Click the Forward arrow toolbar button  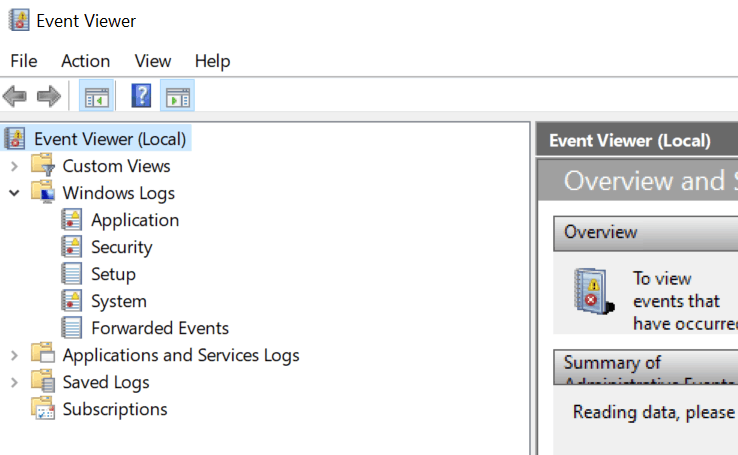pos(49,96)
